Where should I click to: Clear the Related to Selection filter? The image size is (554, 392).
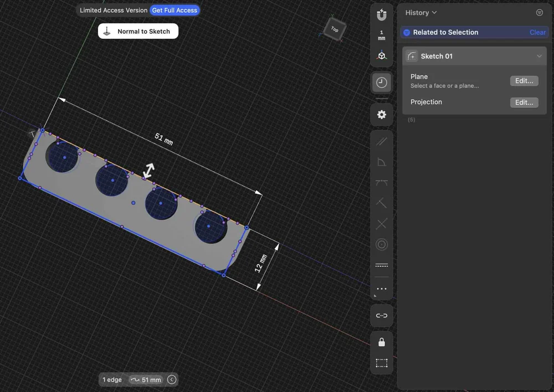click(x=537, y=33)
